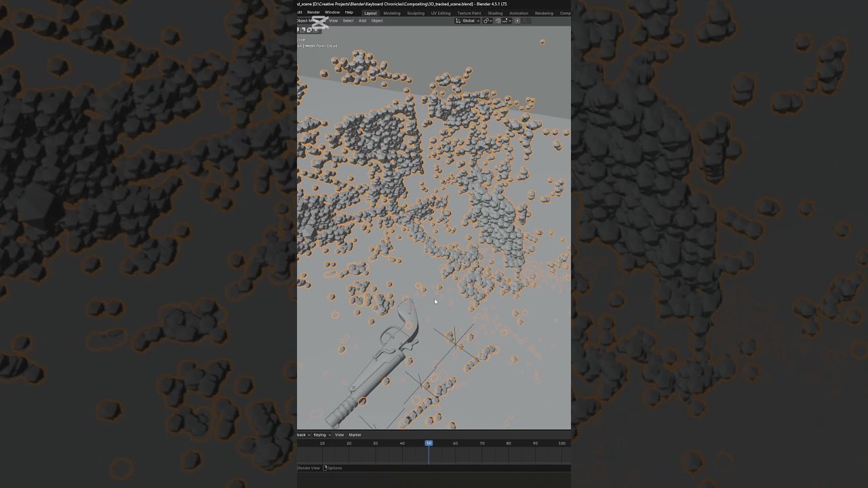Switch to the Layout workspace tab
This screenshot has width=868, height=488.
[370, 13]
